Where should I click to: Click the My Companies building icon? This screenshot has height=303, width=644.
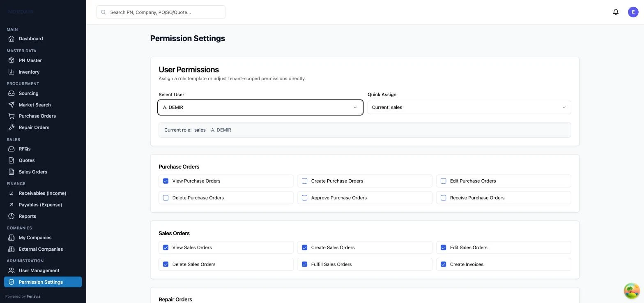[11, 238]
